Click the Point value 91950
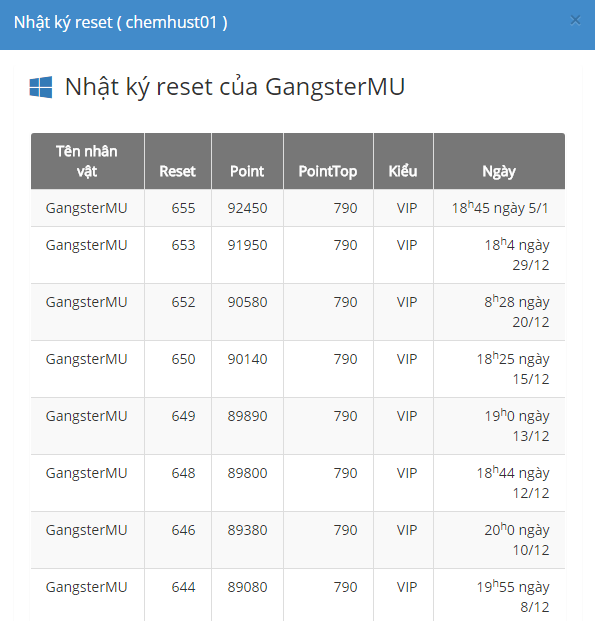Viewport: 595px width, 621px height. (x=247, y=245)
